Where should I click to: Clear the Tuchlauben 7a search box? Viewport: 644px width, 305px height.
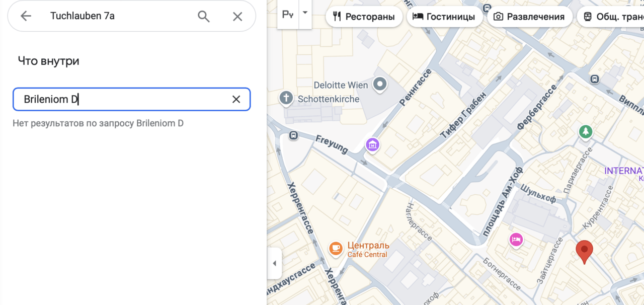237,16
